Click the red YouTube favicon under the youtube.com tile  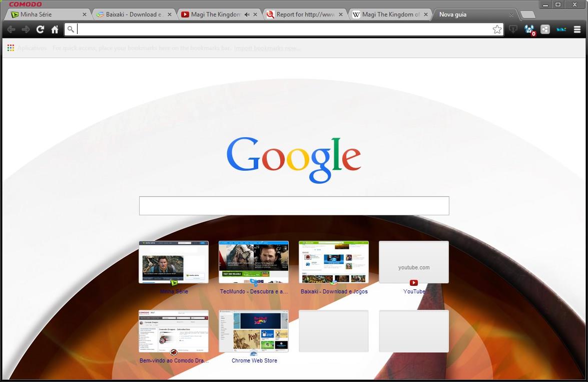[414, 282]
